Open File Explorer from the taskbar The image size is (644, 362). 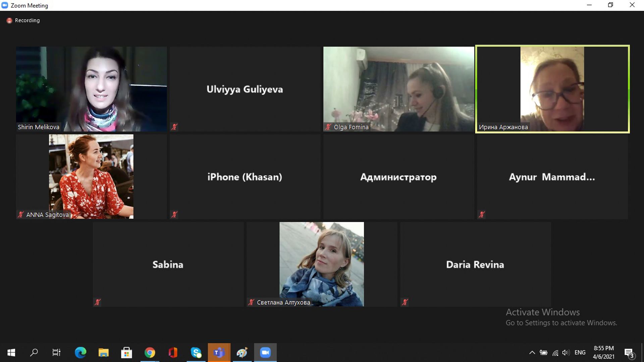(x=104, y=353)
